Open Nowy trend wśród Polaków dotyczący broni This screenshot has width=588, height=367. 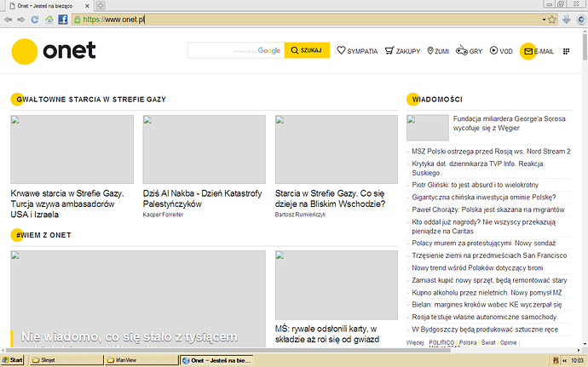tap(477, 268)
